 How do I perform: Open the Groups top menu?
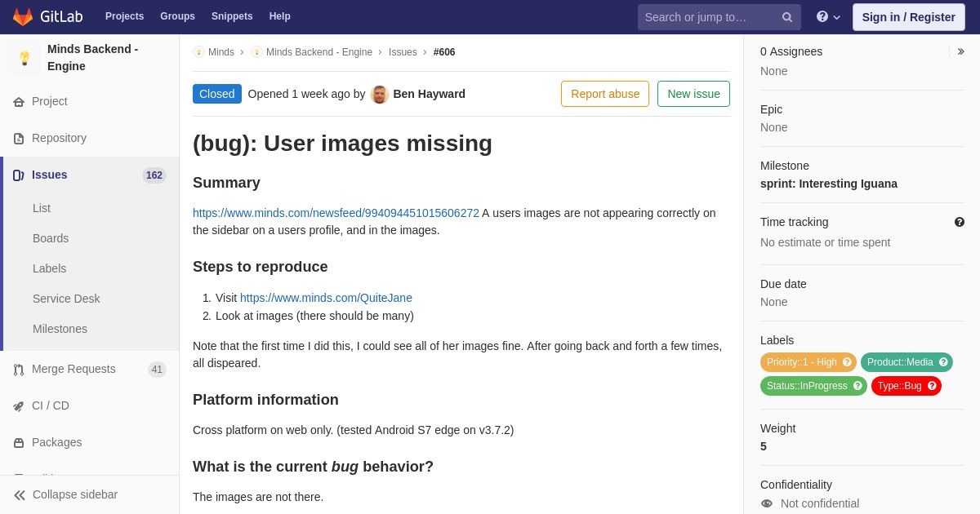(177, 16)
